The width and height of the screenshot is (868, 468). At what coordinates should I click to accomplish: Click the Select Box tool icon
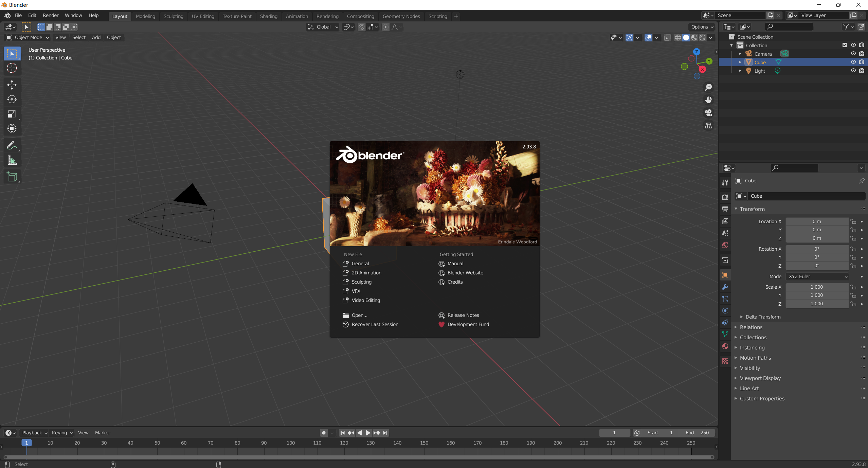pos(12,54)
